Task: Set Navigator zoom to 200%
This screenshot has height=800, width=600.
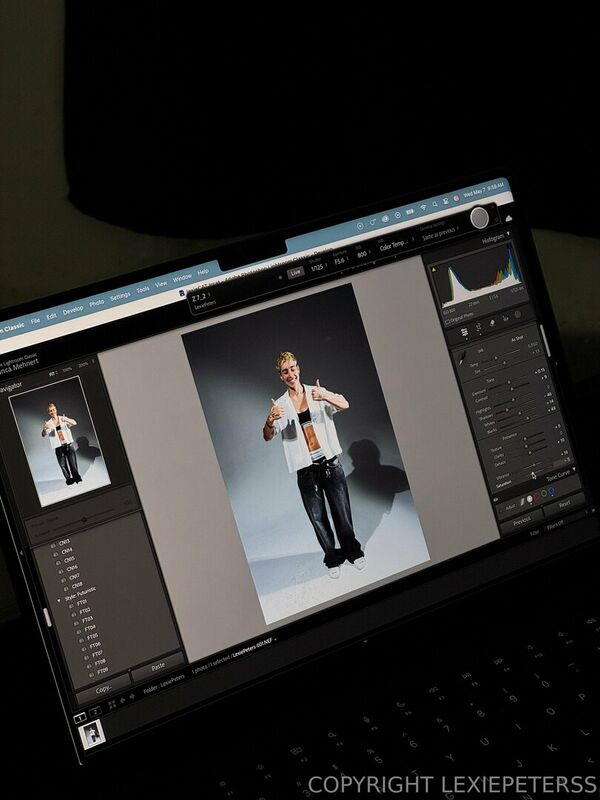Action: pyautogui.click(x=83, y=364)
